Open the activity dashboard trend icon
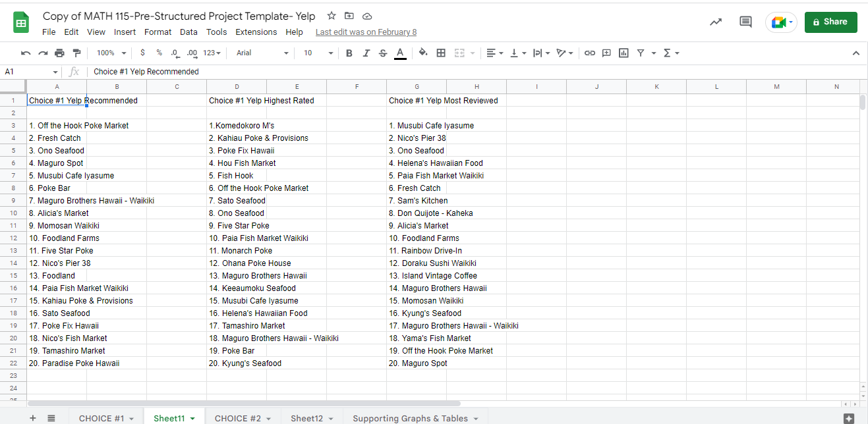This screenshot has height=424, width=868. click(716, 22)
